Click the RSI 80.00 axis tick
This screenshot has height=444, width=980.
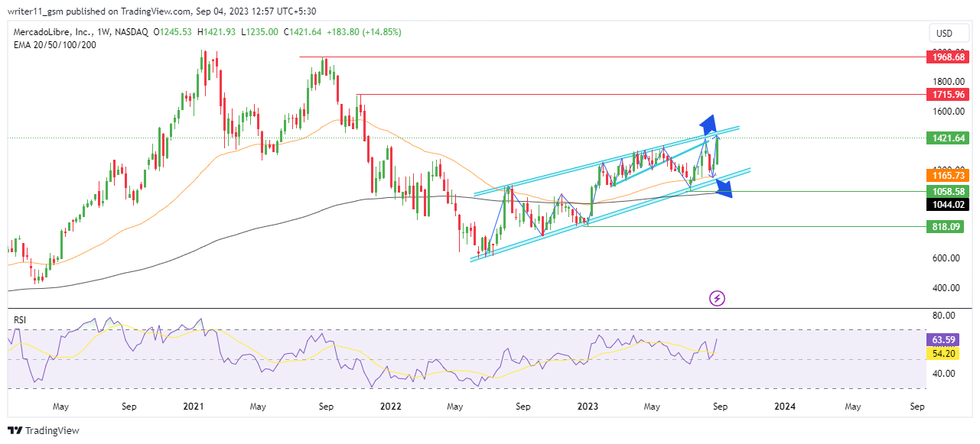(x=945, y=316)
